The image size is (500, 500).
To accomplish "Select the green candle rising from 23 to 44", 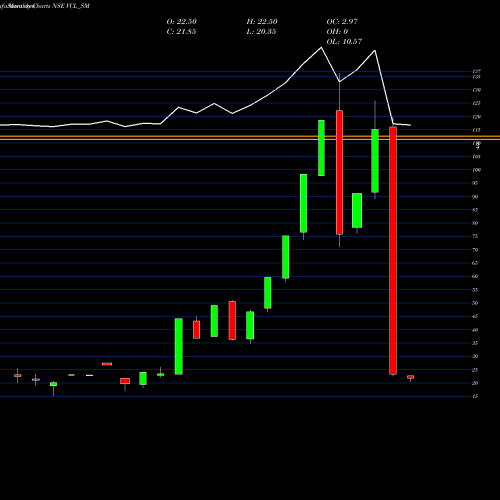I will click(x=179, y=346).
